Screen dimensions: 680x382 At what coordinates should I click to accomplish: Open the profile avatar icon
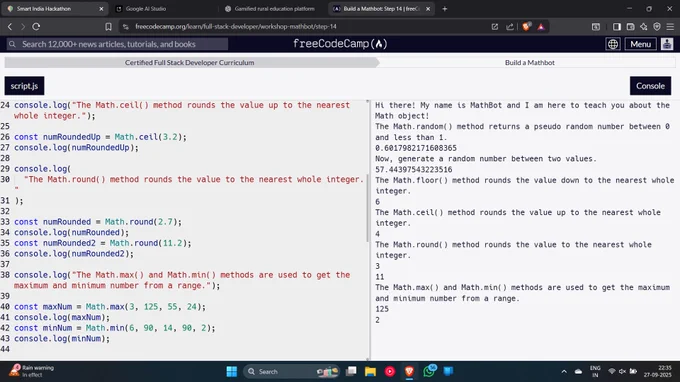pos(667,44)
